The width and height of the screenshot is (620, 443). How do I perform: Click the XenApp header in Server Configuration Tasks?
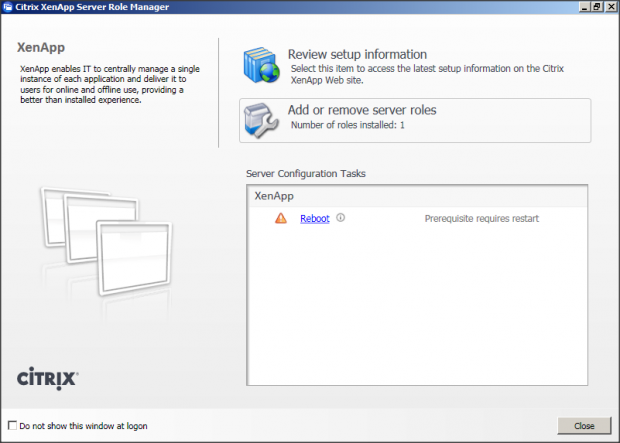(274, 196)
